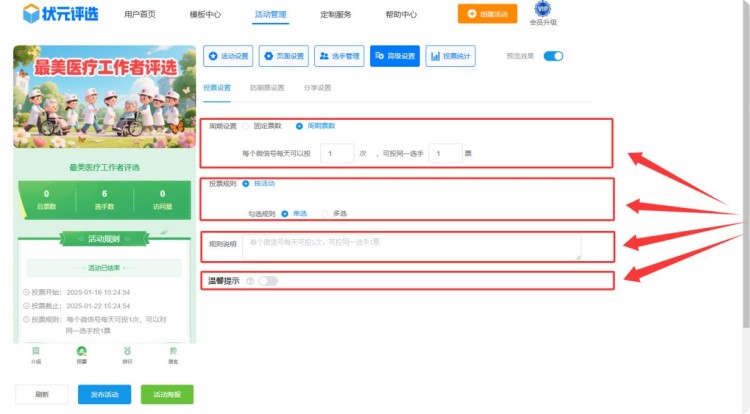The width and height of the screenshot is (750, 414).
Task: Open the 介绍 icon in preview navigation
Action: 36,352
